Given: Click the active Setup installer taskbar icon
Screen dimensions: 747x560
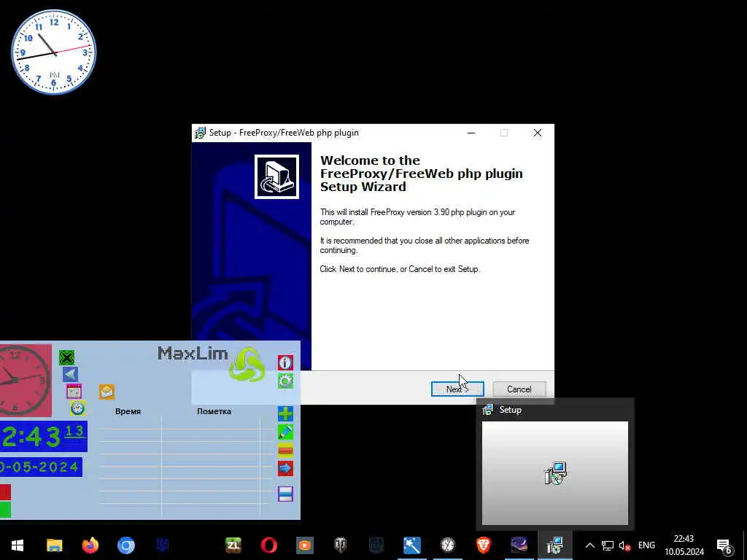Looking at the screenshot, I should (x=555, y=545).
